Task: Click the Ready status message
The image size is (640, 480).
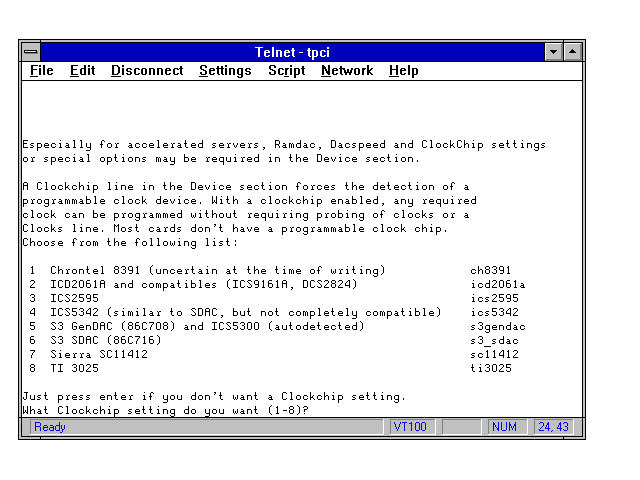Action: [x=50, y=427]
